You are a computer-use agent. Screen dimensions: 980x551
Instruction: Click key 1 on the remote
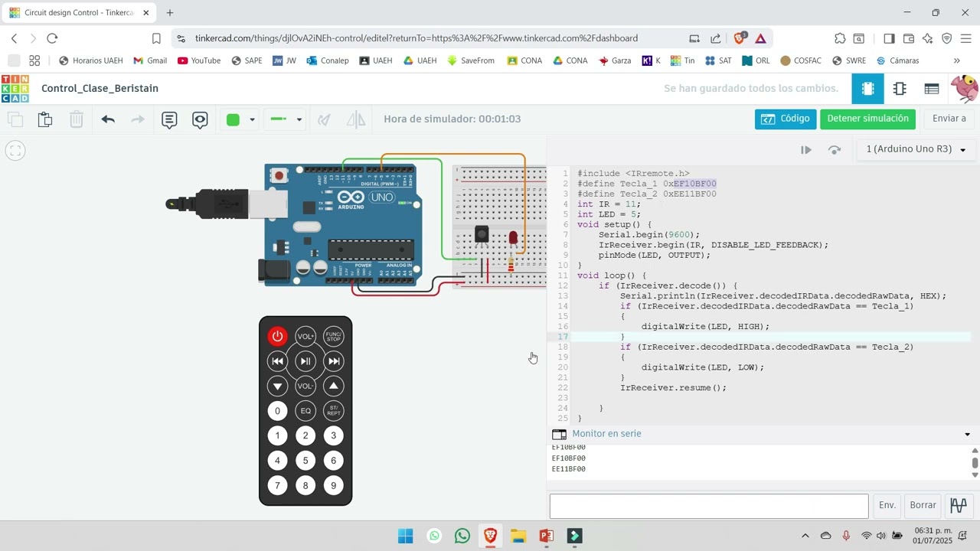[277, 435]
